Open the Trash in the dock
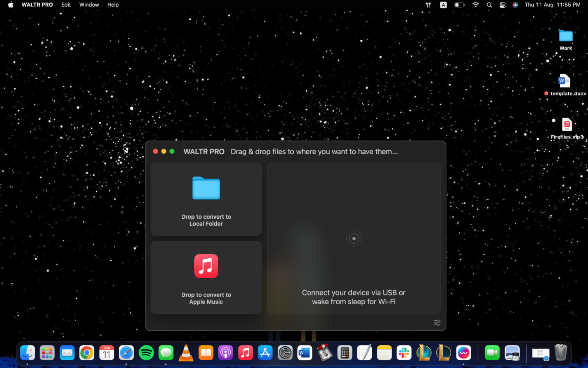 (560, 352)
